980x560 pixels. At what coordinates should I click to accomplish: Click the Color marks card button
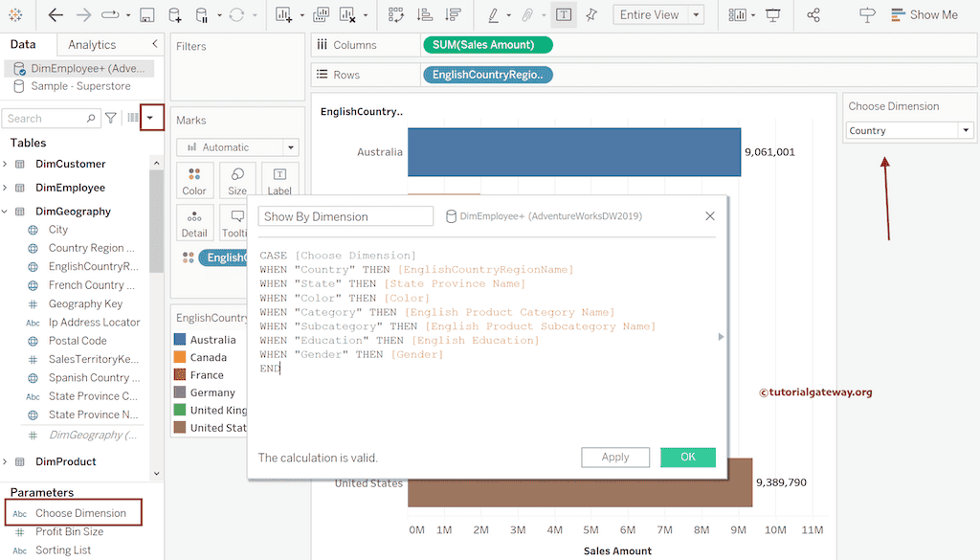tap(194, 181)
